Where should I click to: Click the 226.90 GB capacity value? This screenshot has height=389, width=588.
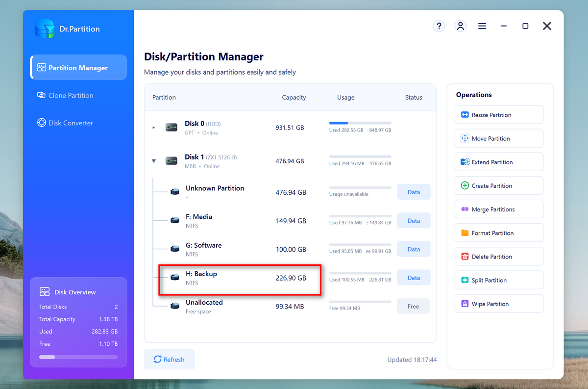pyautogui.click(x=291, y=278)
